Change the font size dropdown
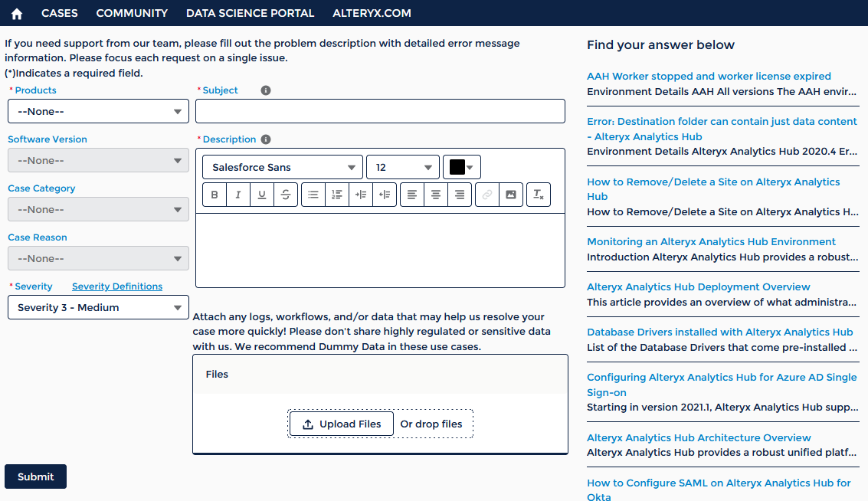The image size is (868, 501). click(x=403, y=167)
